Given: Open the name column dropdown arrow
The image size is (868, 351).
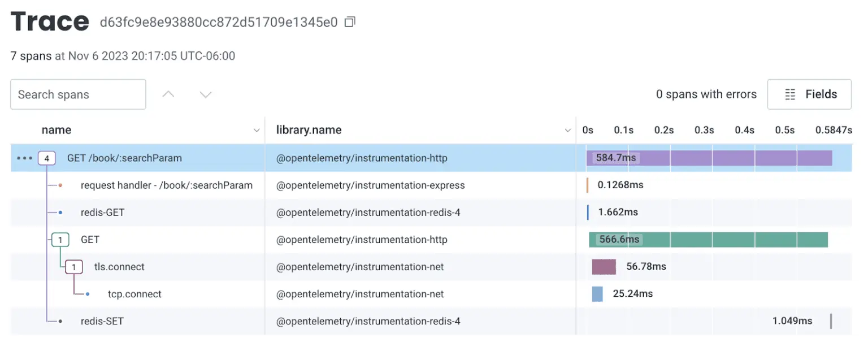Looking at the screenshot, I should point(257,131).
